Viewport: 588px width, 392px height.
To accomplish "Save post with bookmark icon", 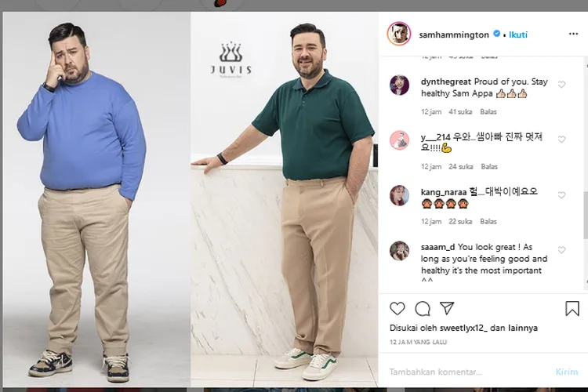I will coord(572,308).
